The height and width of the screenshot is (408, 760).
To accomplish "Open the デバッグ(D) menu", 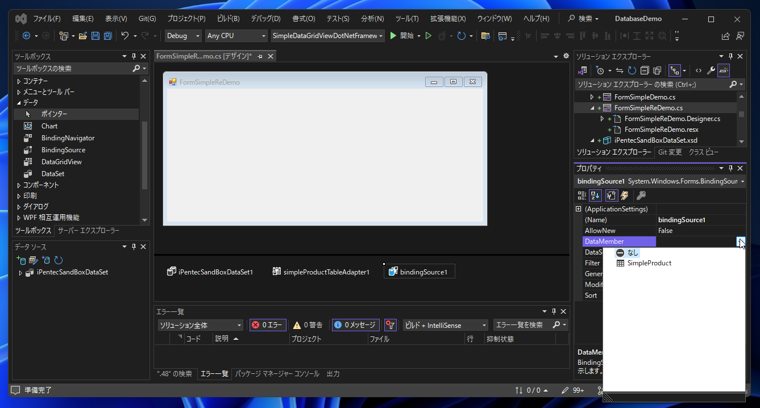I will click(x=265, y=19).
